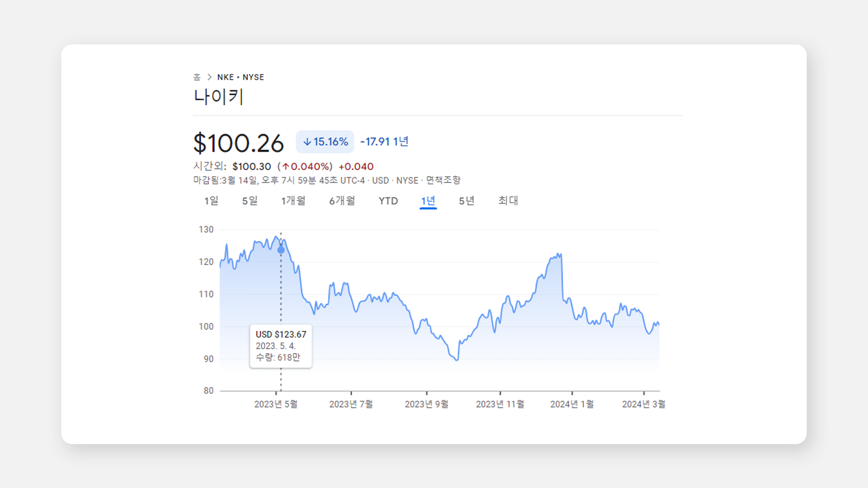Click the 2023년 9월 axis label
868x488 pixels.
coord(426,404)
